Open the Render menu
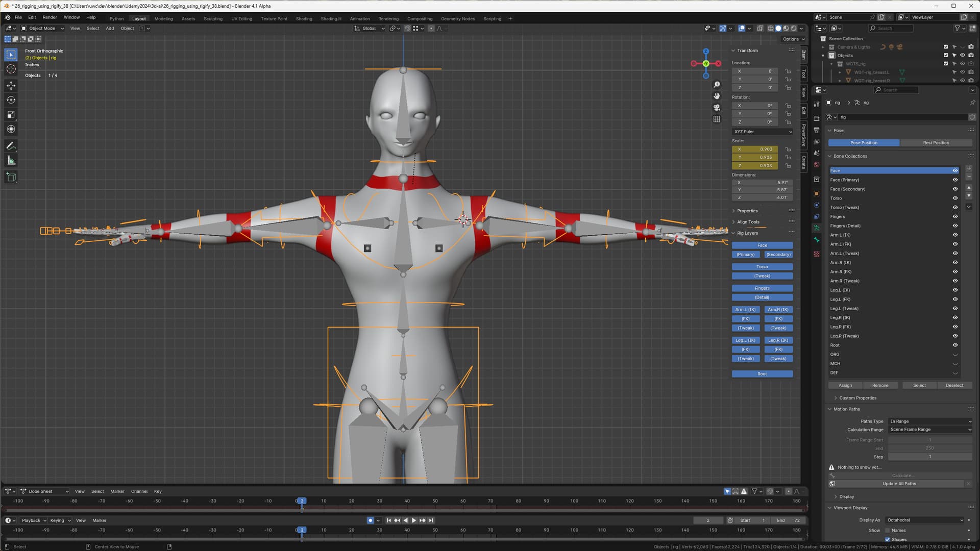Viewport: 980px width, 551px height. tap(50, 17)
